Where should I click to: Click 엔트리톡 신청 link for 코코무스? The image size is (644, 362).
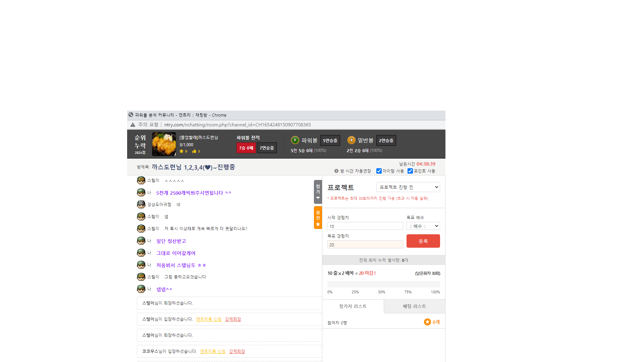coord(213,351)
